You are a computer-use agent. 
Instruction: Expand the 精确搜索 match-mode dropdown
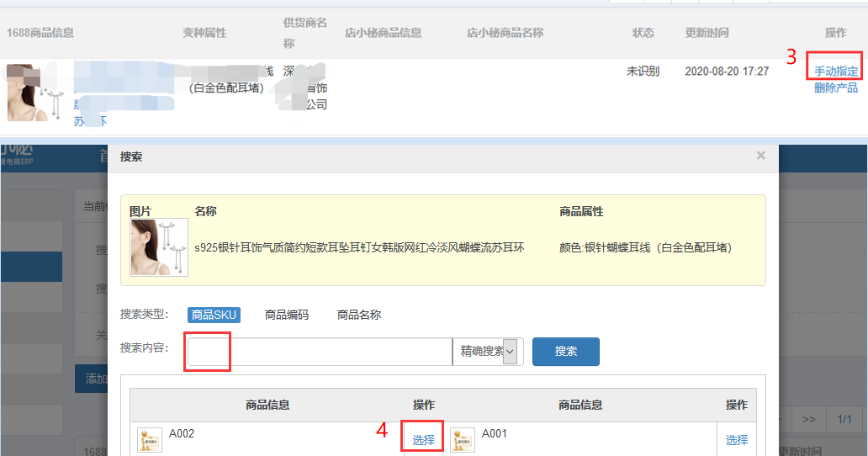click(488, 352)
